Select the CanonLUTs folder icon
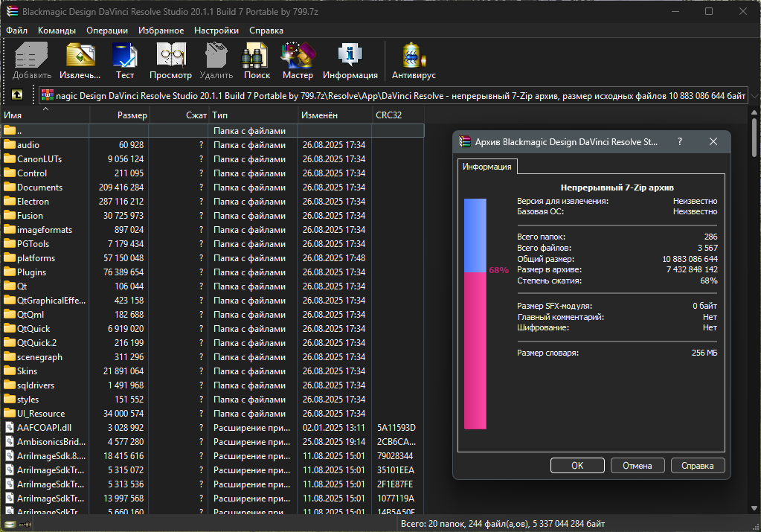761x532 pixels. click(x=10, y=158)
